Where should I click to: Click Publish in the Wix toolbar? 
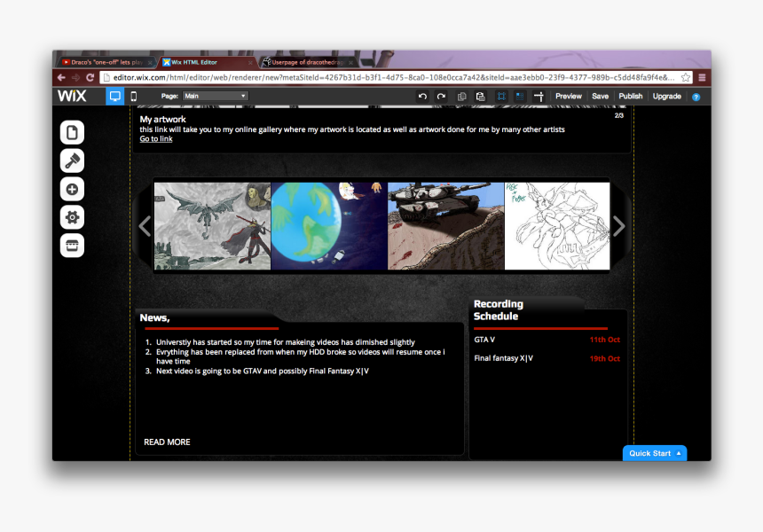coord(630,97)
